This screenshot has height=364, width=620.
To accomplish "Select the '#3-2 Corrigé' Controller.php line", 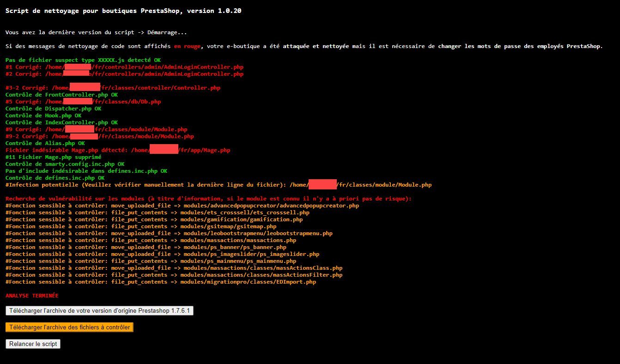I will 113,88.
